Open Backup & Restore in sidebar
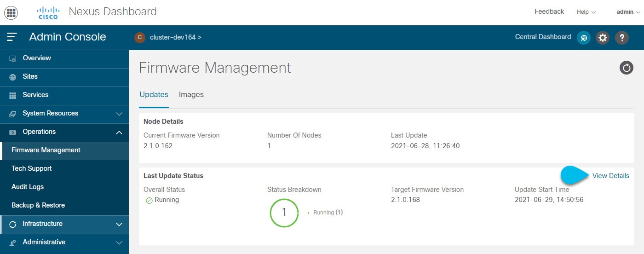The height and width of the screenshot is (254, 644). [x=64, y=206]
